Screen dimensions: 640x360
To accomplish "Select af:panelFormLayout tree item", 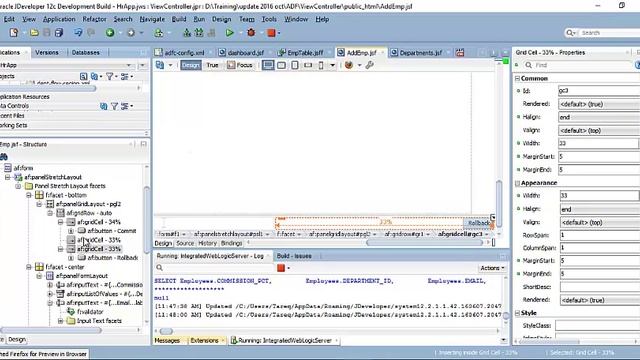I will point(82,276).
